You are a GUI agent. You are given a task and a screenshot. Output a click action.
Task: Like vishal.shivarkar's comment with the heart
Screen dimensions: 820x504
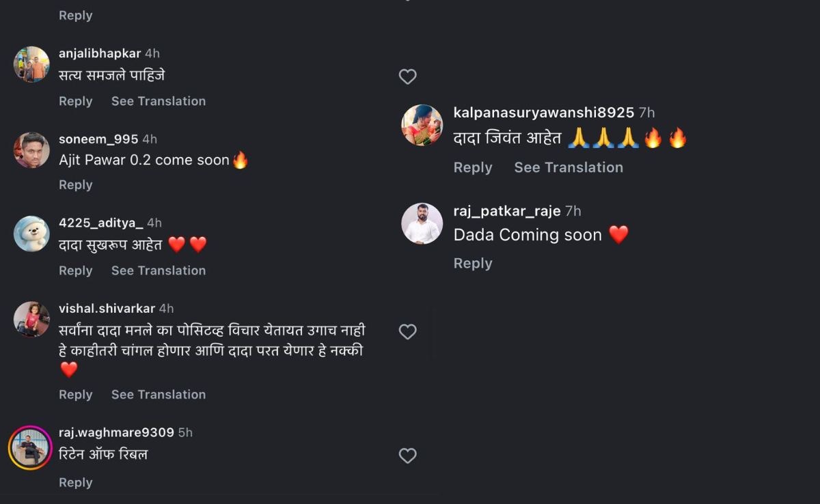pyautogui.click(x=407, y=332)
